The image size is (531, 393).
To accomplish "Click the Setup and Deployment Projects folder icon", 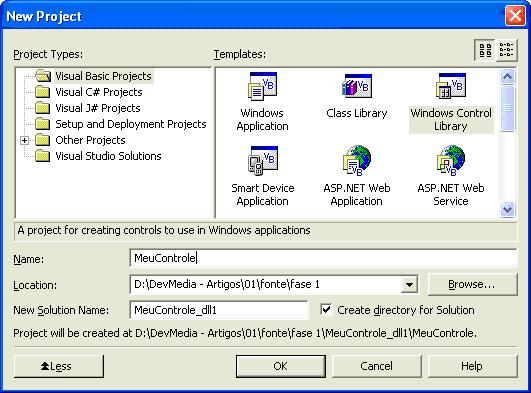I will click(x=43, y=124).
